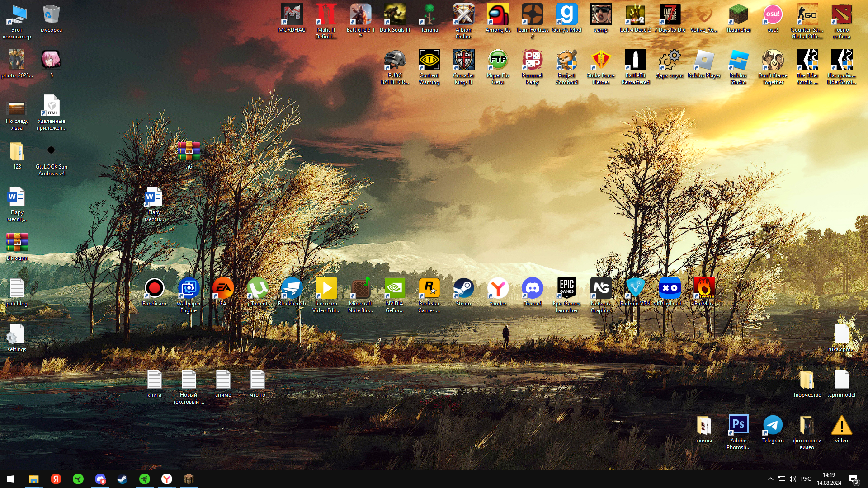Open the TLauncher Minecraft icon

tap(738, 19)
